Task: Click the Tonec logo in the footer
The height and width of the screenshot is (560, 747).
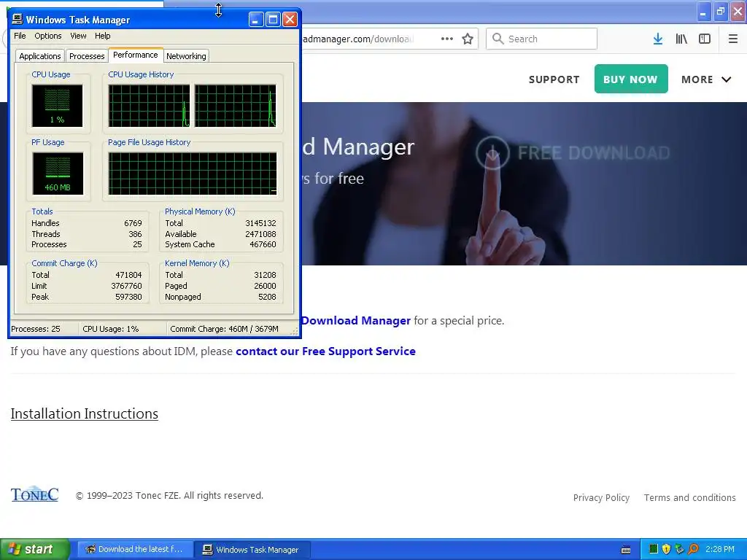Action: pos(35,494)
